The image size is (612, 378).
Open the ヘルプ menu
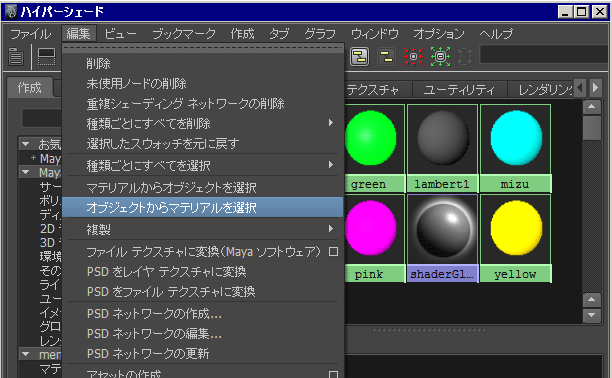[496, 34]
